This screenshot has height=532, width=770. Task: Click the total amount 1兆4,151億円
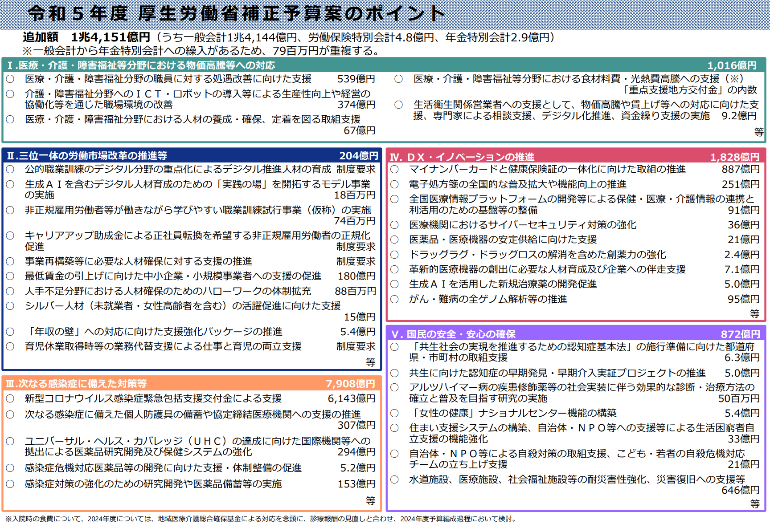coord(110,37)
